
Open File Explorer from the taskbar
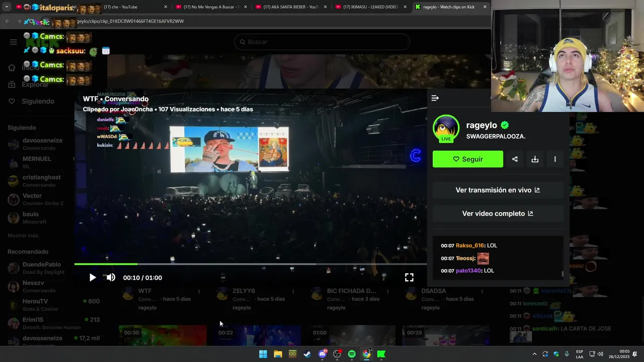point(278,354)
